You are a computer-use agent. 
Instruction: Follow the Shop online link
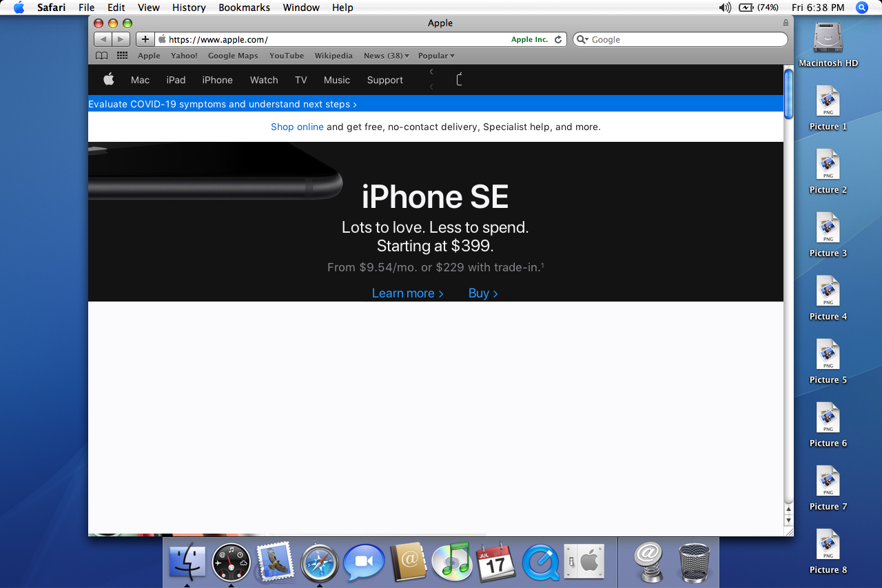[297, 127]
